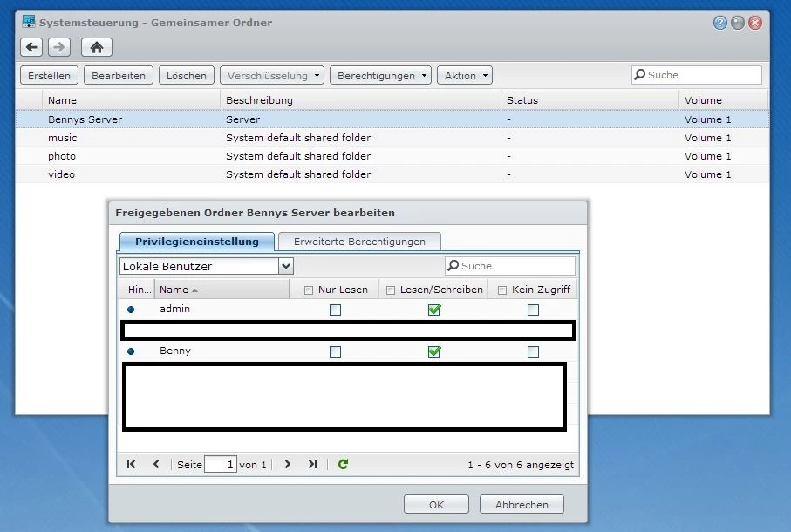
Task: Uncheck Lesen/Schreiben for admin
Action: (x=433, y=310)
